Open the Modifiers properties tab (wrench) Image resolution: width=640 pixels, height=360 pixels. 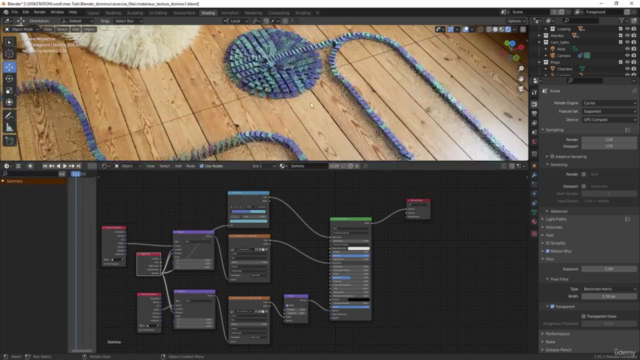(534, 175)
